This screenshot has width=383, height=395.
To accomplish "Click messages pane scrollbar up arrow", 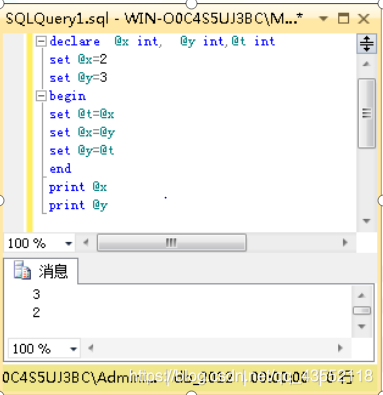I will [362, 295].
